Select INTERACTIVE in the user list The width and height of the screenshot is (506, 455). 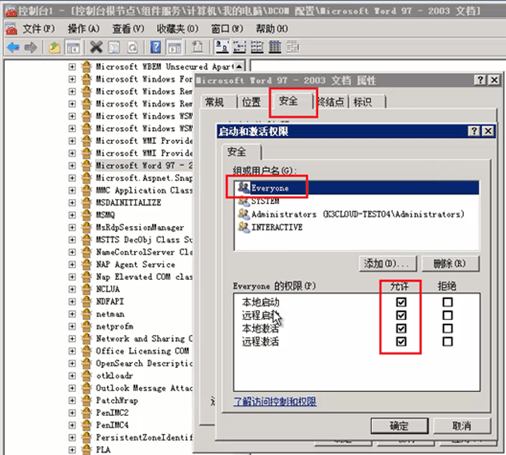click(x=277, y=227)
